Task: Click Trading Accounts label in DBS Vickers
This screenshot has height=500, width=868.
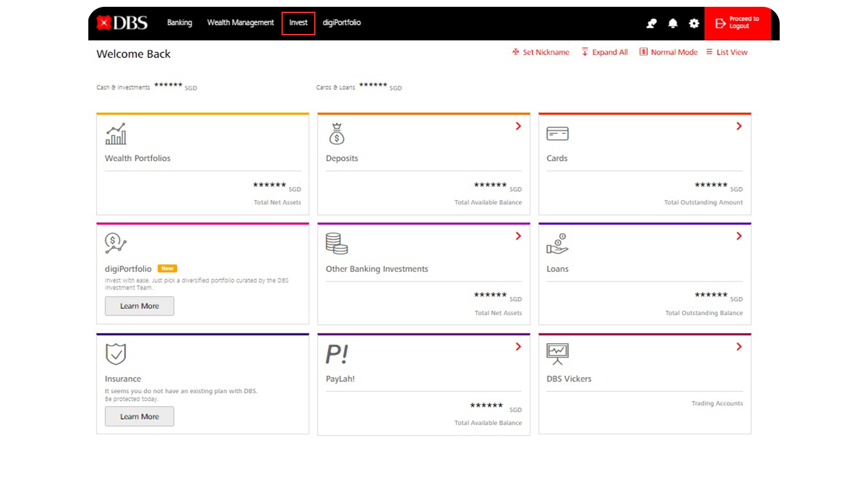Action: (x=717, y=404)
